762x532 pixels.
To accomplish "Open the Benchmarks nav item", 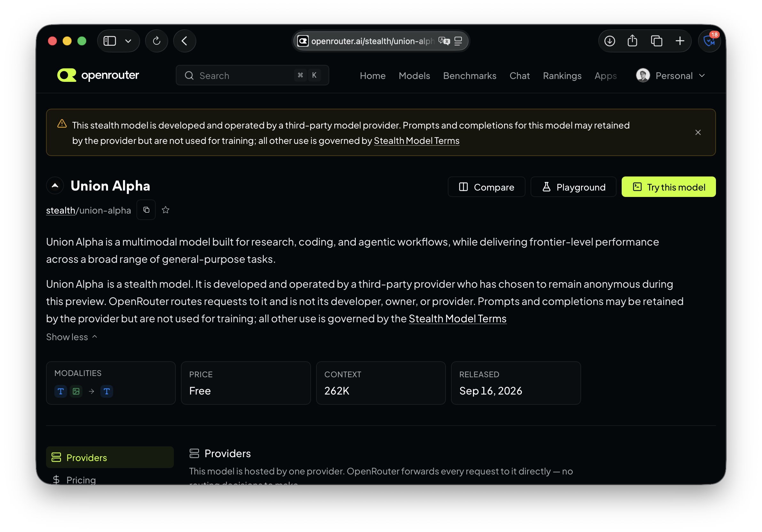I will tap(470, 76).
